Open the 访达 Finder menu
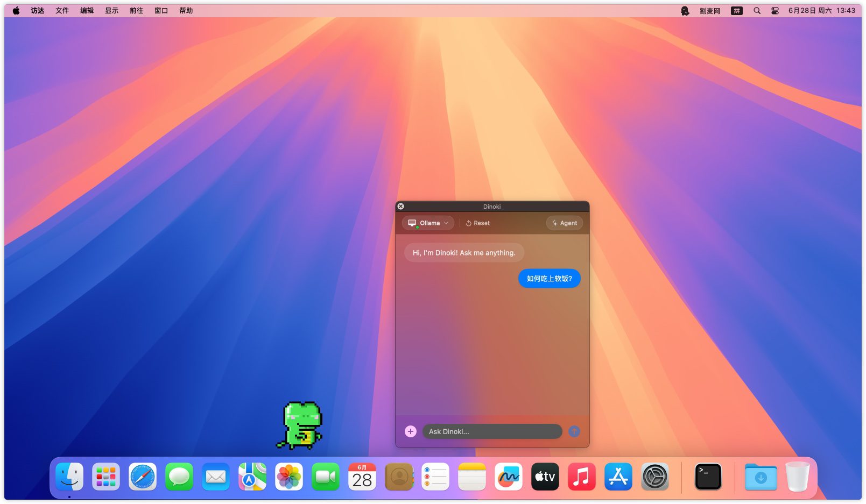 point(38,11)
